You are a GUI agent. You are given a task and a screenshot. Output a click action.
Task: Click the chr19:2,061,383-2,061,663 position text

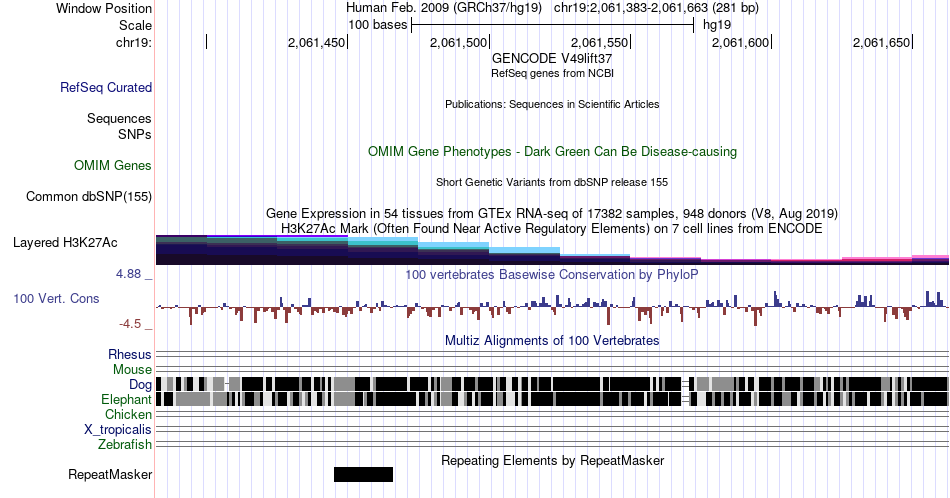656,8
